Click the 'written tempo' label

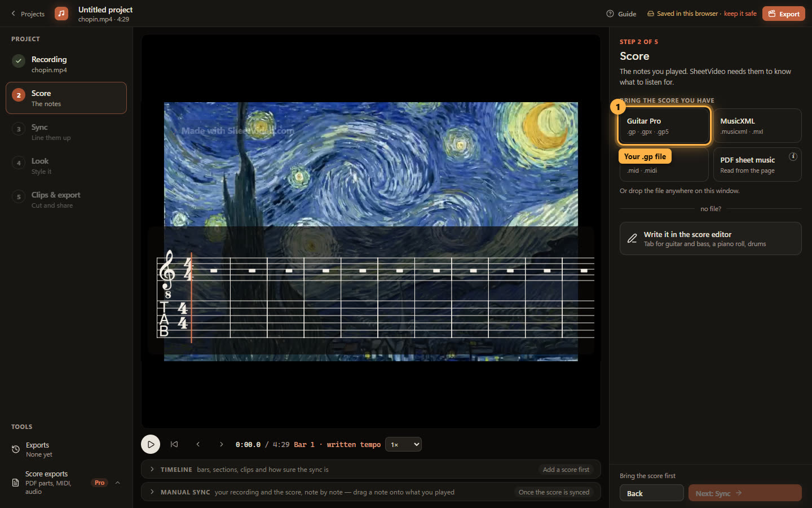[354, 445]
